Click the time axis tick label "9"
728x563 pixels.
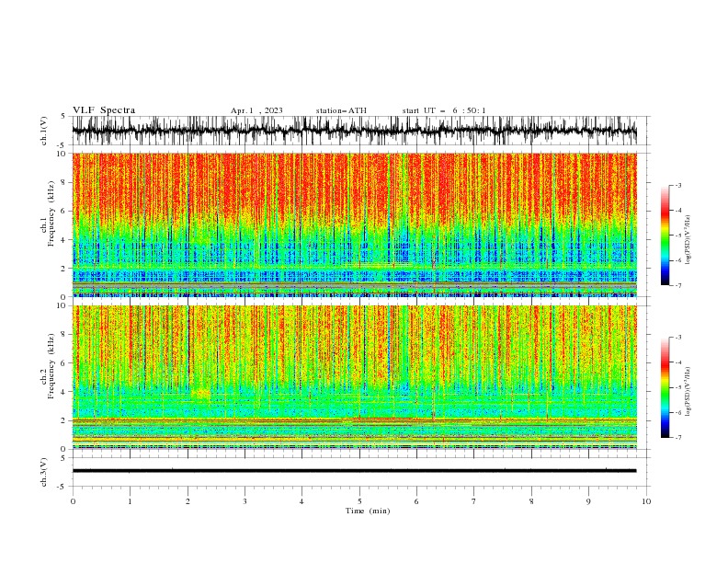click(588, 501)
